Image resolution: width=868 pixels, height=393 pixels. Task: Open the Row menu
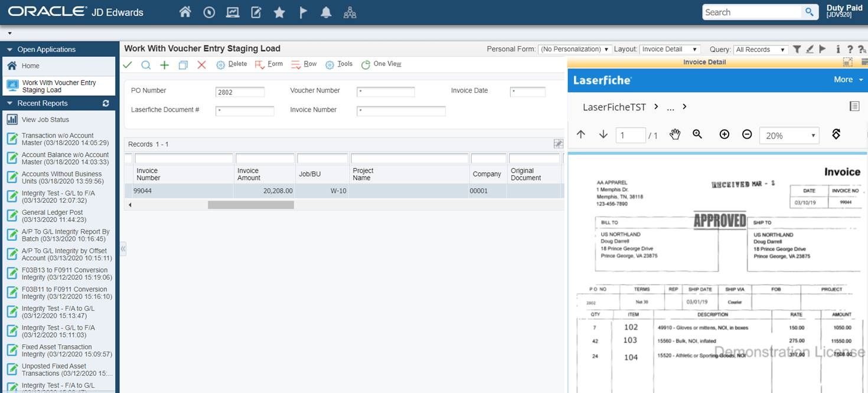point(304,64)
